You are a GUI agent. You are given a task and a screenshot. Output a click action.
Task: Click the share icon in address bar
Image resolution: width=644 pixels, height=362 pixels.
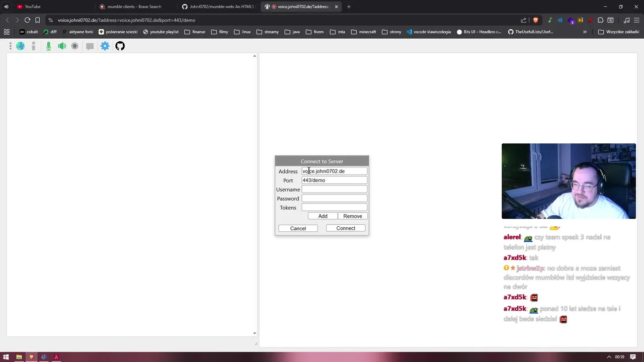click(x=523, y=20)
